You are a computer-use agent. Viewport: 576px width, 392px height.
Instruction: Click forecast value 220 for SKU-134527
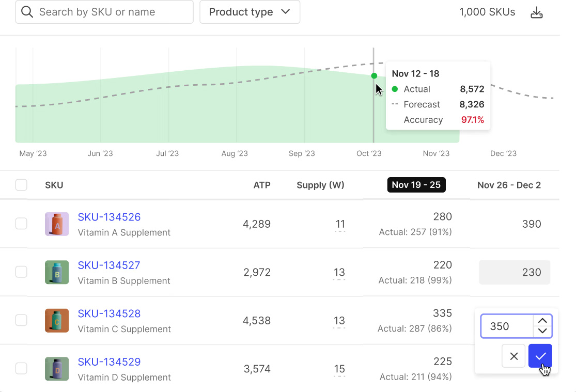click(x=442, y=265)
